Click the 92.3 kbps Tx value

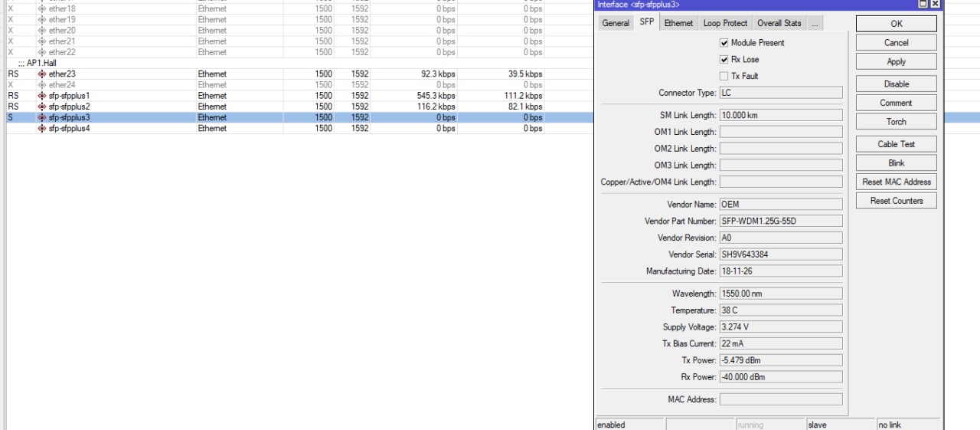438,74
